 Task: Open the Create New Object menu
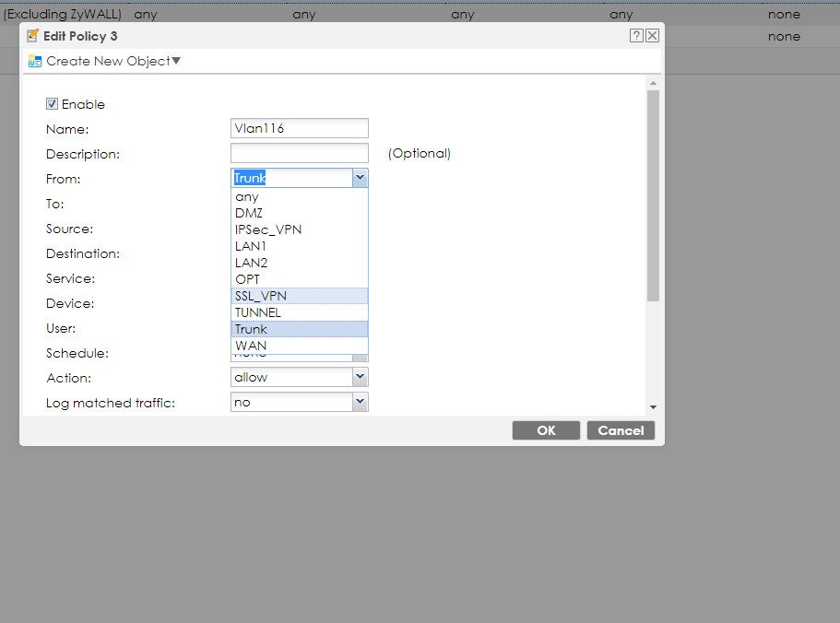pos(113,61)
